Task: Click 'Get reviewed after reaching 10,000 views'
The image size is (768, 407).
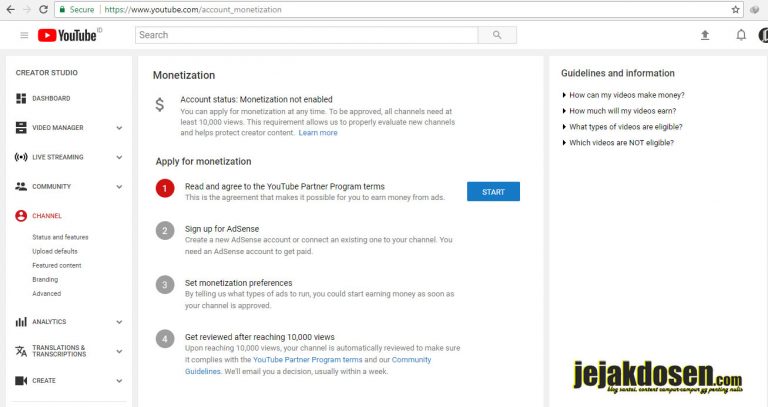Action: [x=260, y=337]
